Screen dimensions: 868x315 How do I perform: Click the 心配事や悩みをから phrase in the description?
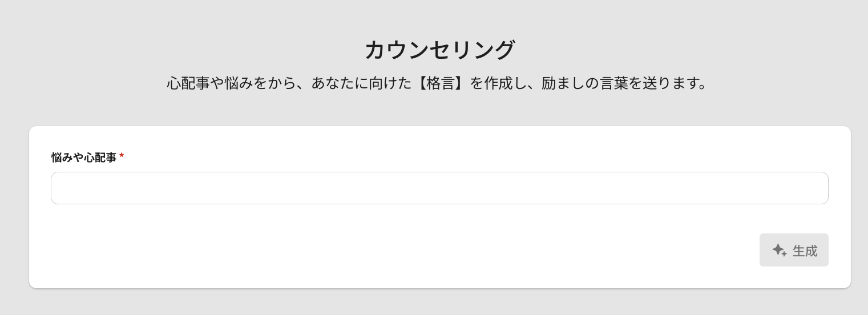click(232, 83)
